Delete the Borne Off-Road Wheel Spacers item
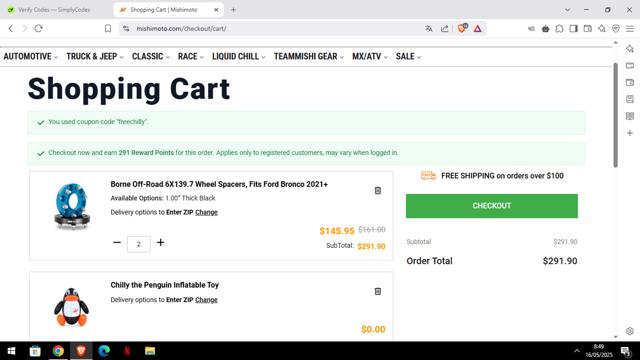Image resolution: width=640 pixels, height=360 pixels. pos(378,191)
